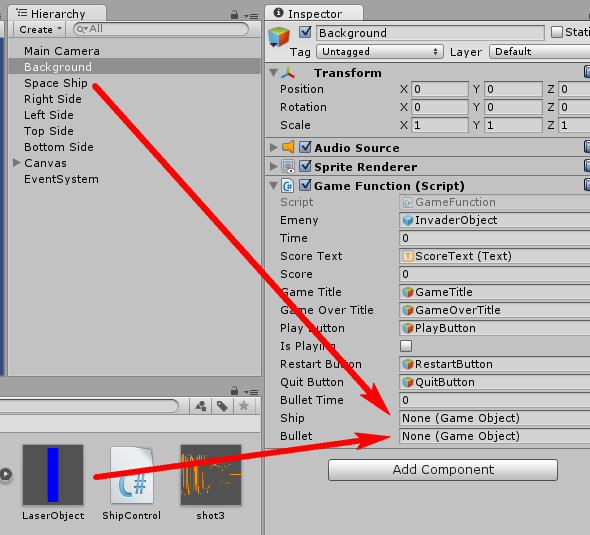This screenshot has width=590, height=535.
Task: Collapse the Transform component foldout
Action: coord(274,73)
